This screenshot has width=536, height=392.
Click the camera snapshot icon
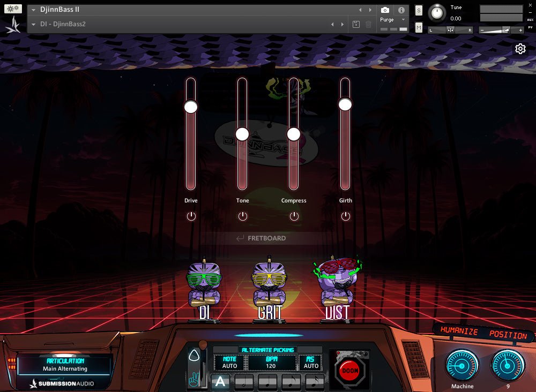(x=385, y=10)
